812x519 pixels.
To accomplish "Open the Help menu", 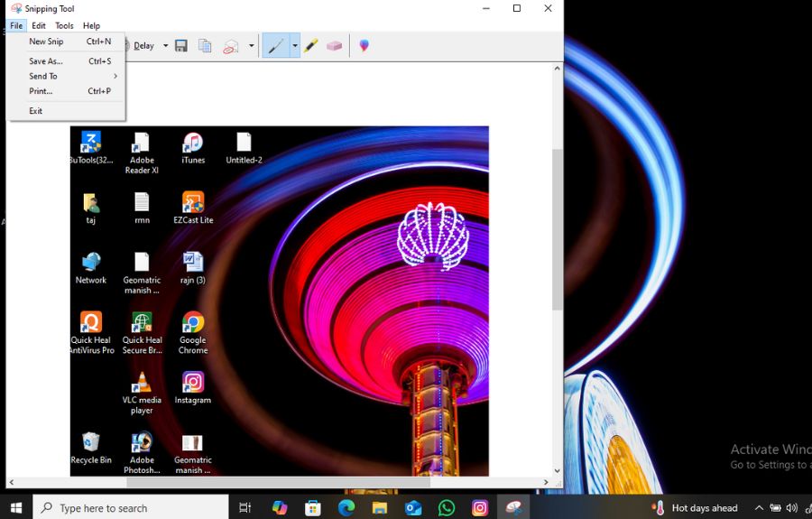I will 92,25.
